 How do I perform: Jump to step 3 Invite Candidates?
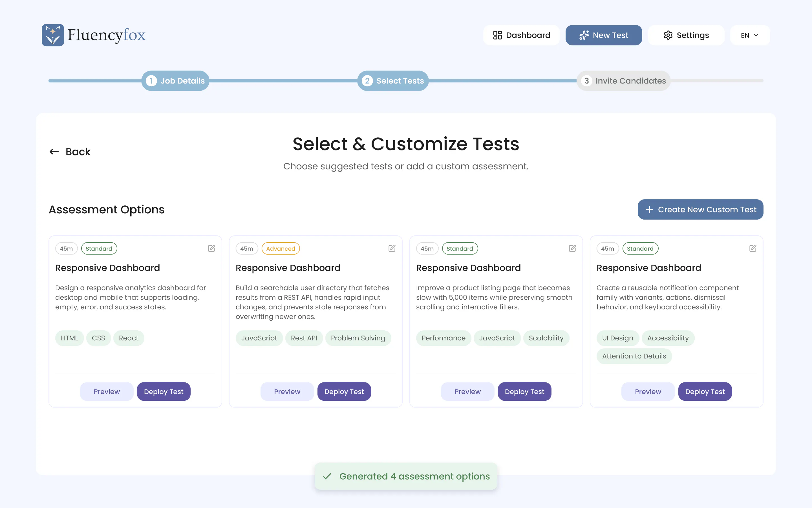pos(624,81)
